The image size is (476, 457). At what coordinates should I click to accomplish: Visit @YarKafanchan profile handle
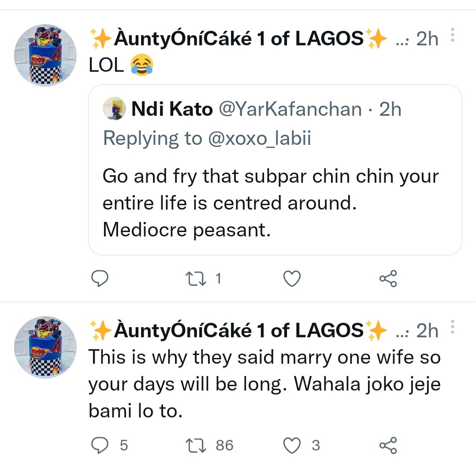[x=290, y=109]
